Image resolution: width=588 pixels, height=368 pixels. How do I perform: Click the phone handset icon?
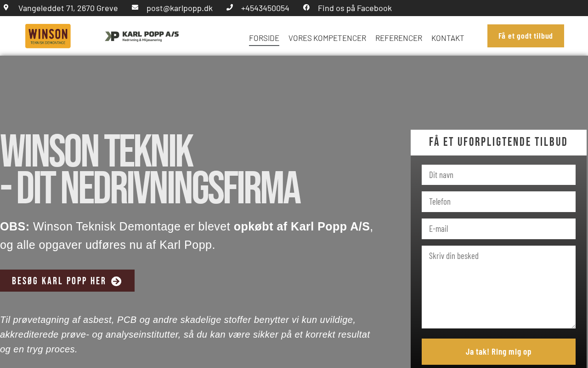click(230, 7)
